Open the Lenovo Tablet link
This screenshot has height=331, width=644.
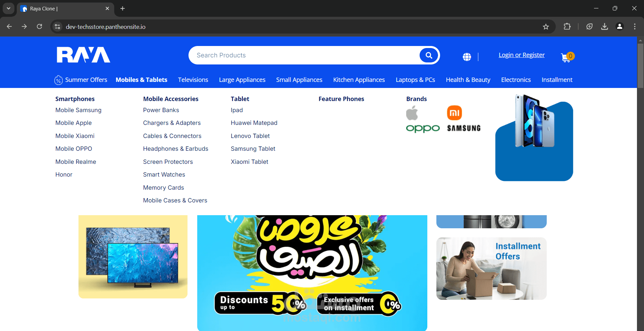250,136
